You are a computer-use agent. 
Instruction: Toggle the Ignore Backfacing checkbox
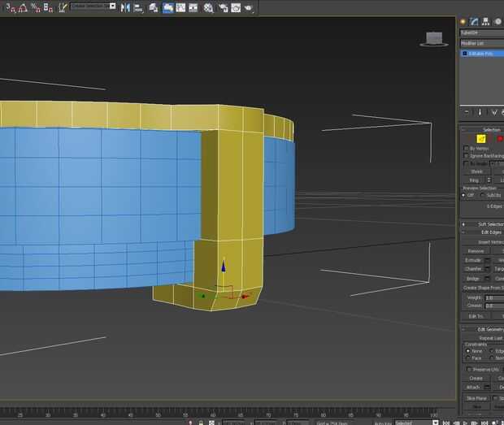[465, 156]
